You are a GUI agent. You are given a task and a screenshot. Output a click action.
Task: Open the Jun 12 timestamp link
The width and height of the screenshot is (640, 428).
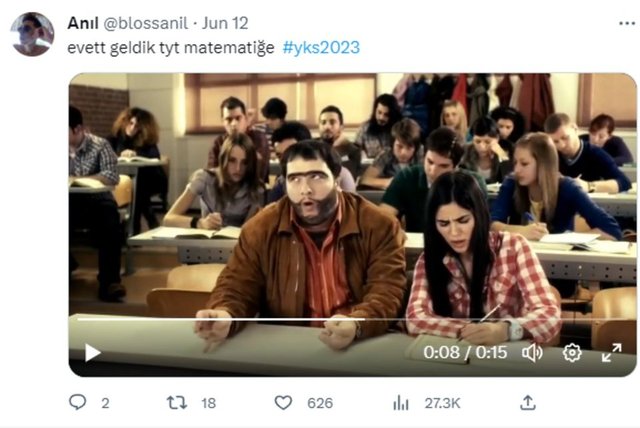click(x=225, y=23)
